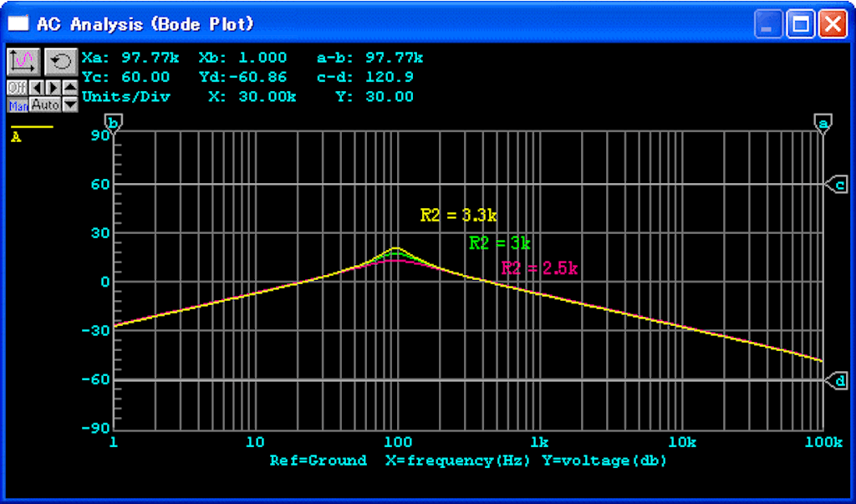Image resolution: width=856 pixels, height=504 pixels.
Task: Click the 10k frequency axis tick label
Action: pos(682,442)
